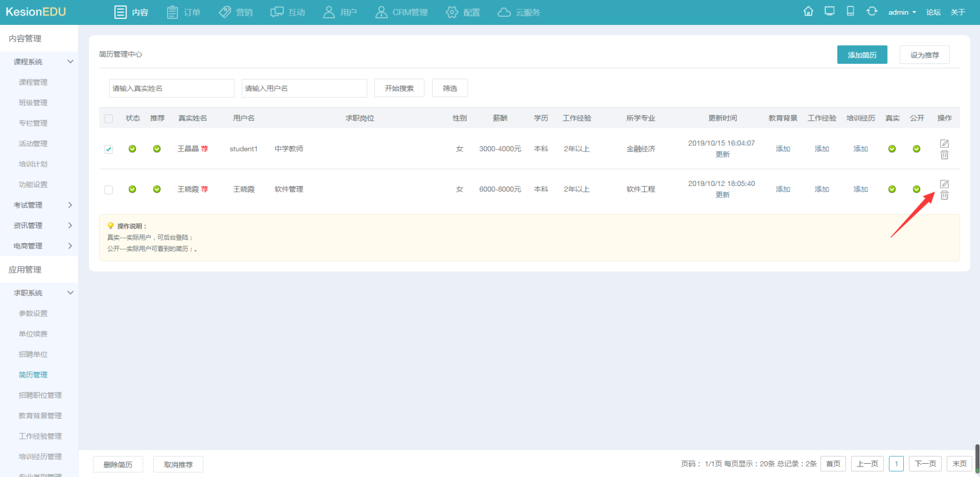
Task: Expand the 考试管理 sidebar section
Action: [70, 205]
